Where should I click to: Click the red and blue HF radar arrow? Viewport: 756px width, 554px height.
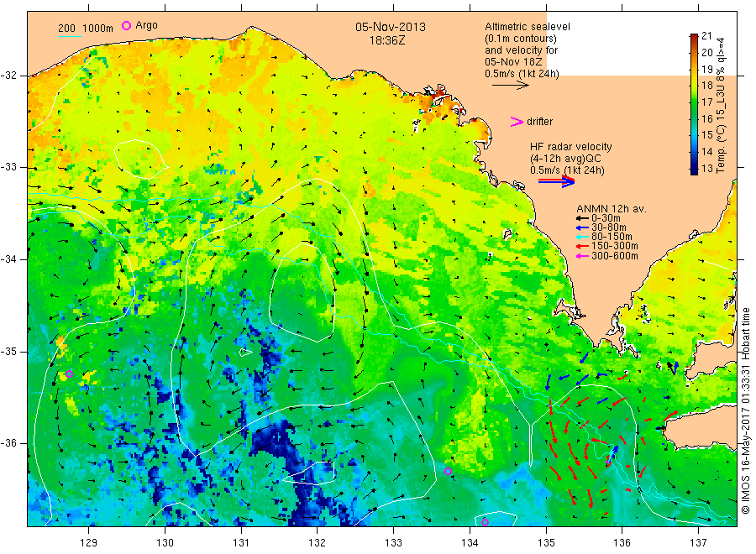557,181
